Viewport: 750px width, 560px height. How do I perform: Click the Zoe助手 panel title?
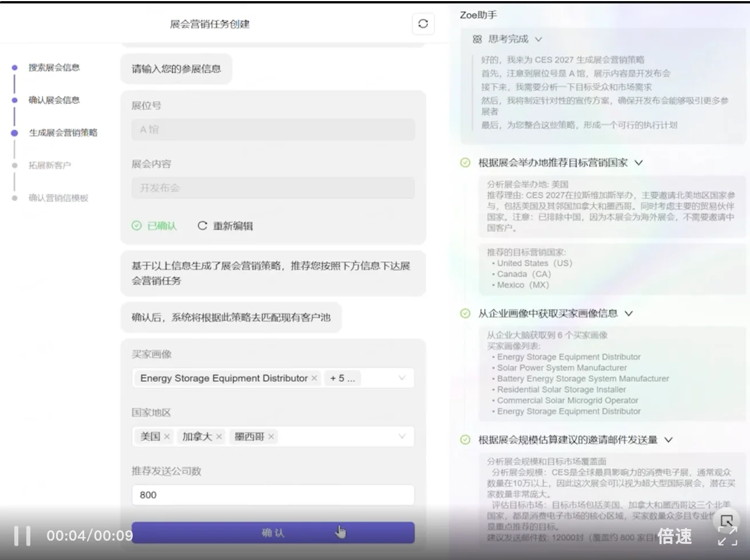479,15
